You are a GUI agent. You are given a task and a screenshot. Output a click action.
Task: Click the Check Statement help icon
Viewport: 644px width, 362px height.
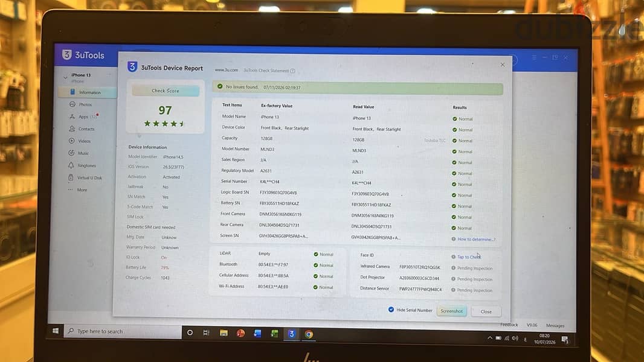tap(293, 71)
